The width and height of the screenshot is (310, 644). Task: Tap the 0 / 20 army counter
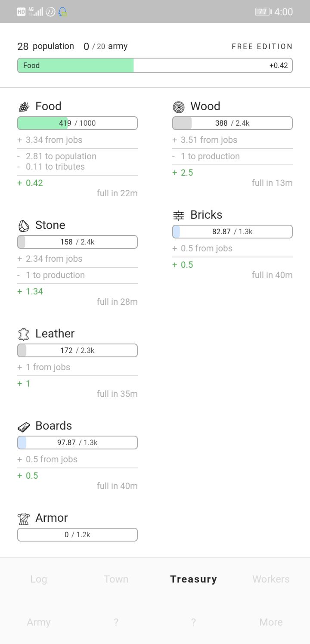pos(105,46)
